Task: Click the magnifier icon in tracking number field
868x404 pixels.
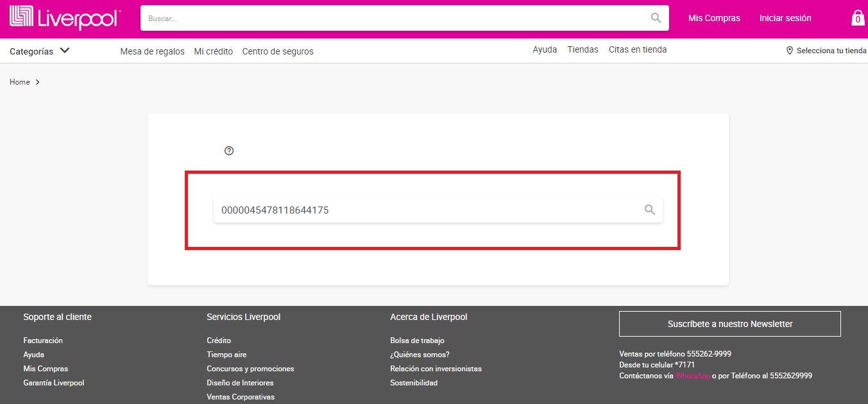Action: pyautogui.click(x=650, y=210)
